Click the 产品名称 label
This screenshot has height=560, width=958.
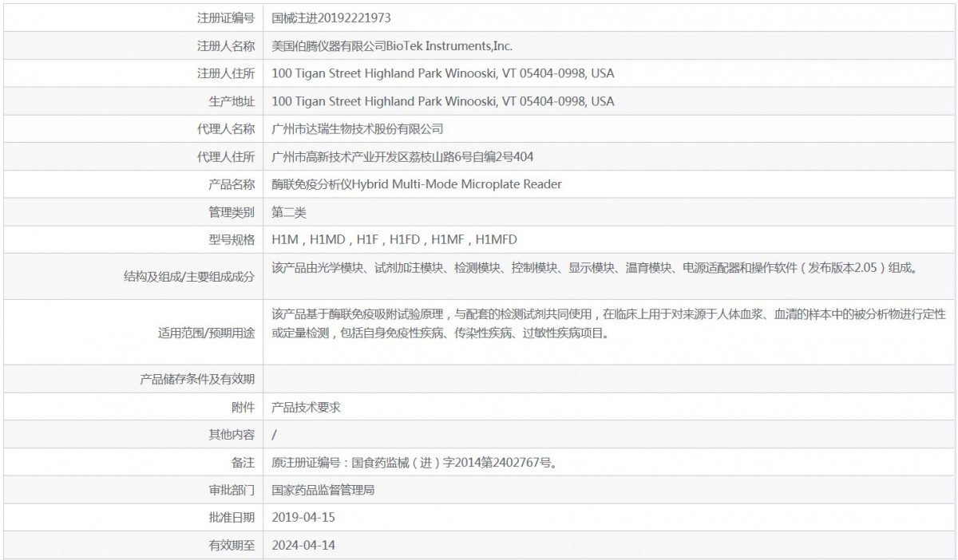pos(232,184)
